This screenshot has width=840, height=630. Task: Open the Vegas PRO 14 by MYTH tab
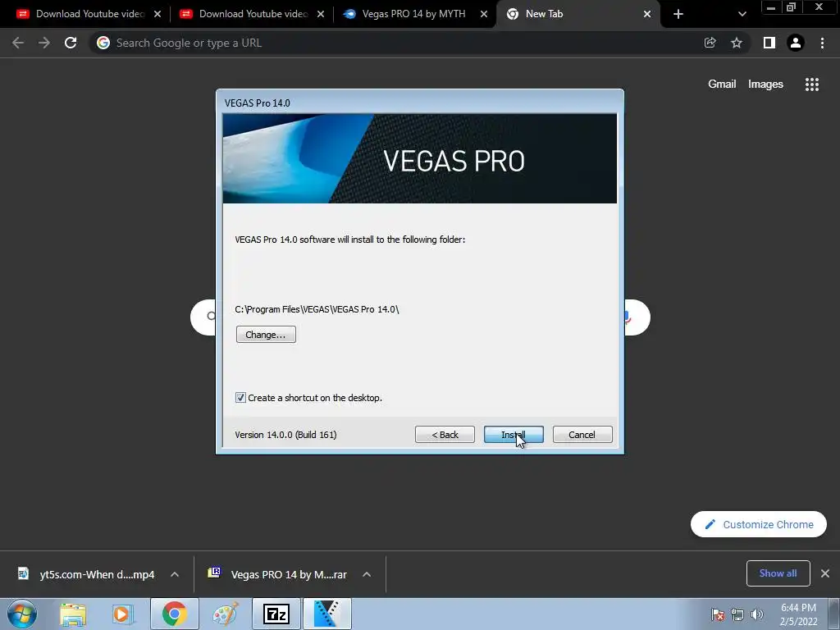pos(413,14)
